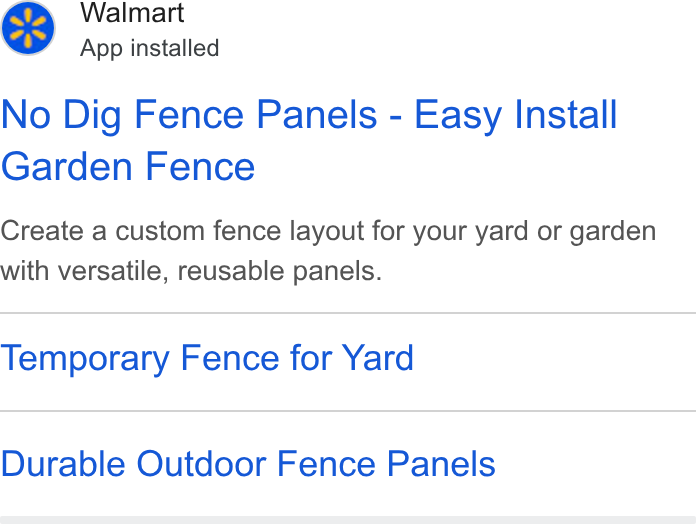Tap the yellow spark inside the blue circle

[x=28, y=28]
